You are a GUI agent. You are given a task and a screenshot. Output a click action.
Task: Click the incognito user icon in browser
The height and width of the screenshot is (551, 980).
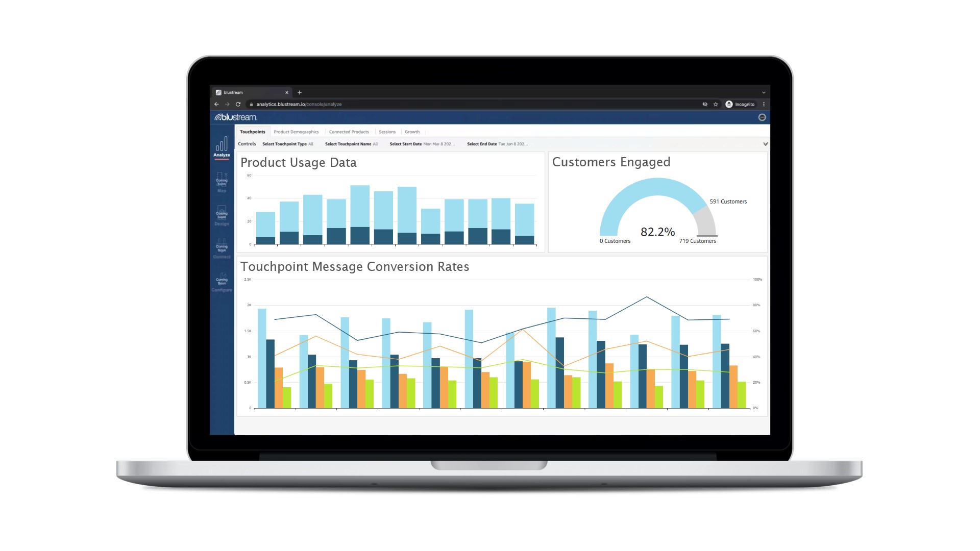[x=729, y=104]
